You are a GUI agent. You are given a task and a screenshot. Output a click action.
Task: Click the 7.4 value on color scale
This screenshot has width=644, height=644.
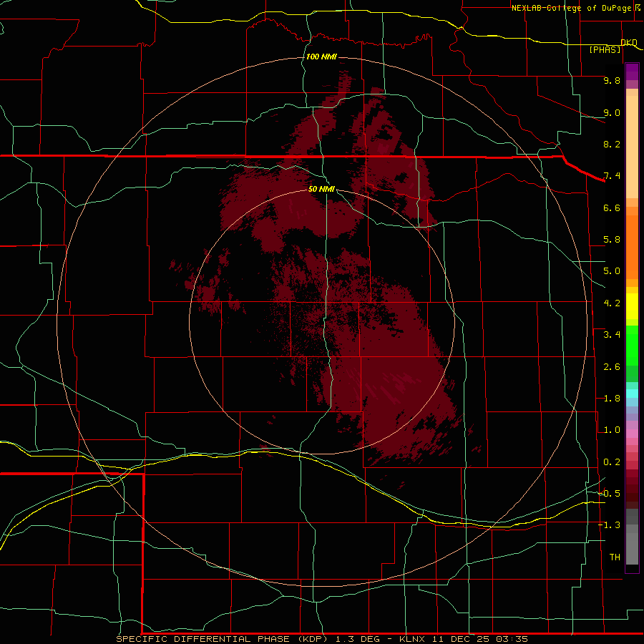[612, 176]
